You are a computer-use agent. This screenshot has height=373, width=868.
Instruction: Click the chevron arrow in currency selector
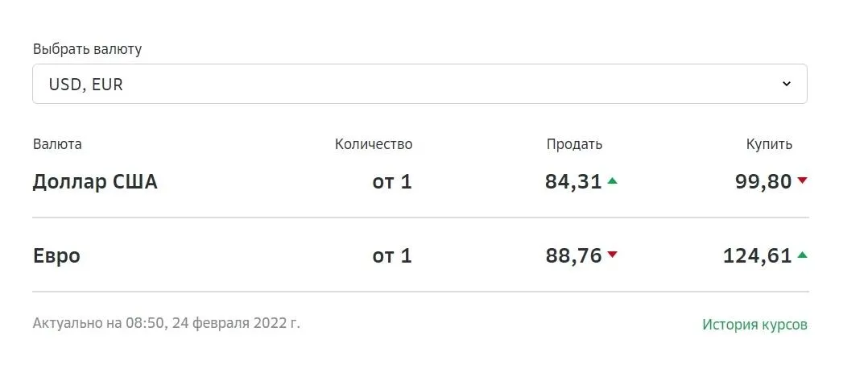click(787, 84)
